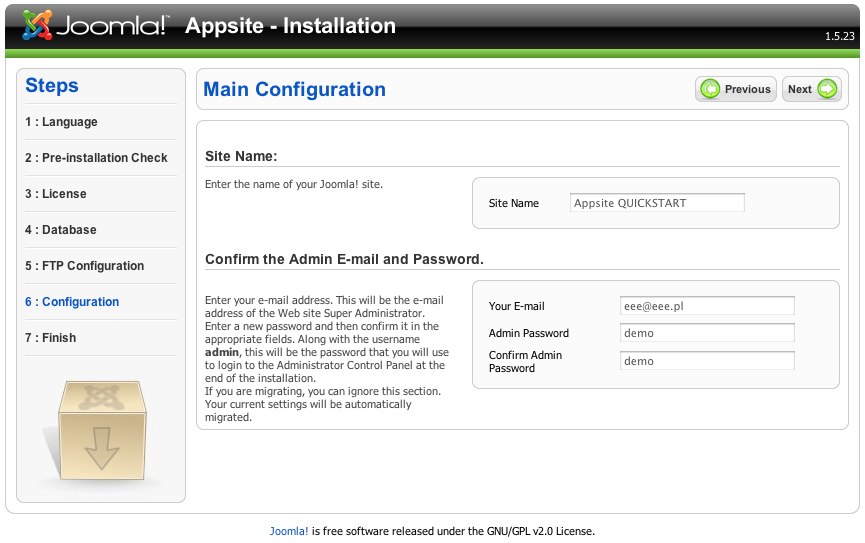Click the 'Appsite - Installation' title text

[290, 26]
